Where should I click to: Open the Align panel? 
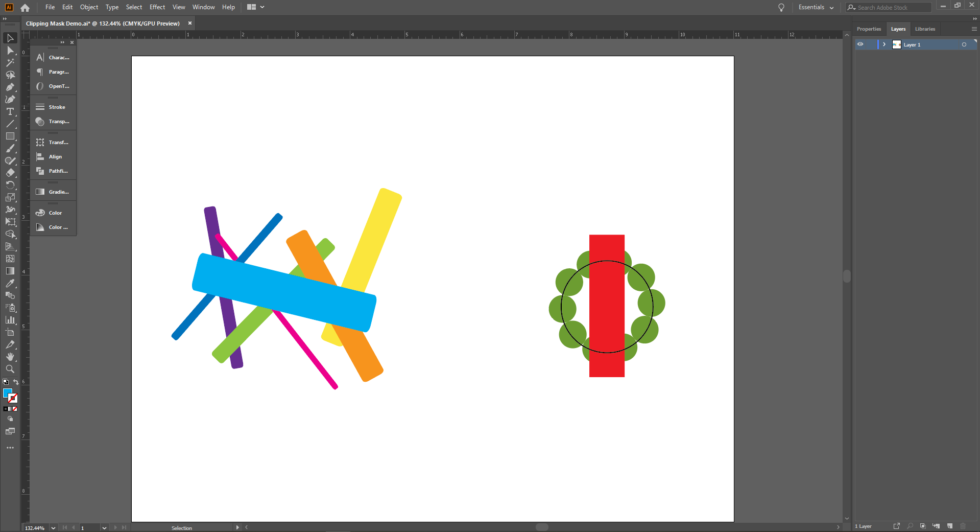point(53,157)
